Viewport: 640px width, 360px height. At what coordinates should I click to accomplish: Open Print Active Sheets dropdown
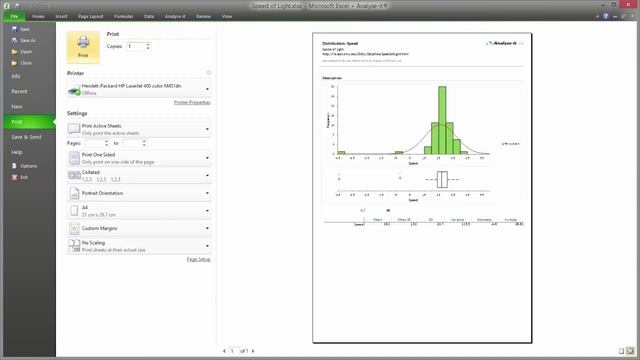tap(207, 129)
